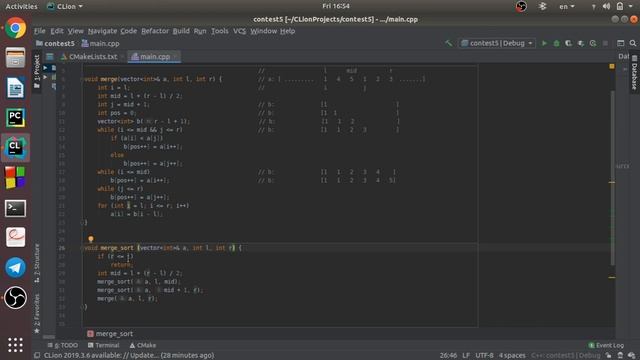
Task: Toggle the 2: Structure tool window
Action: (x=37, y=263)
